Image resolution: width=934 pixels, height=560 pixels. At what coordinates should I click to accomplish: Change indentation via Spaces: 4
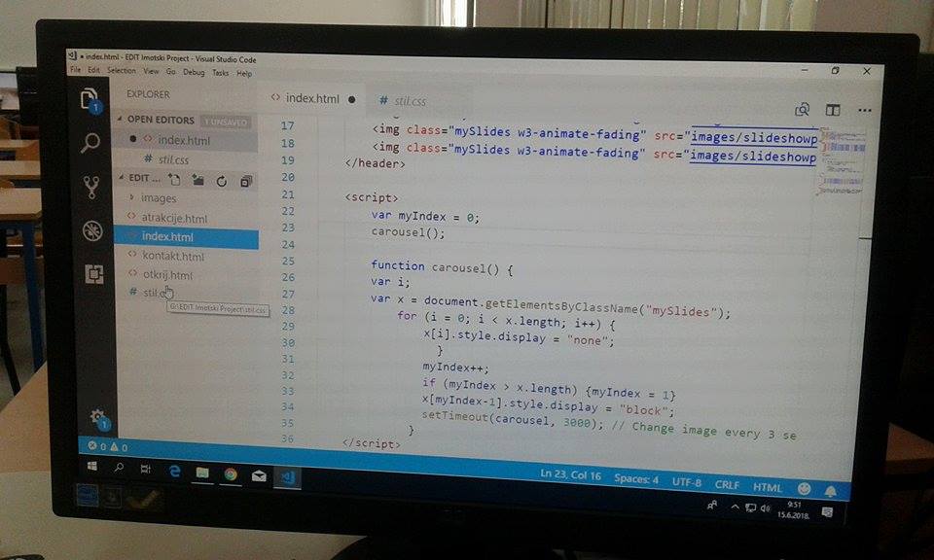pos(636,478)
